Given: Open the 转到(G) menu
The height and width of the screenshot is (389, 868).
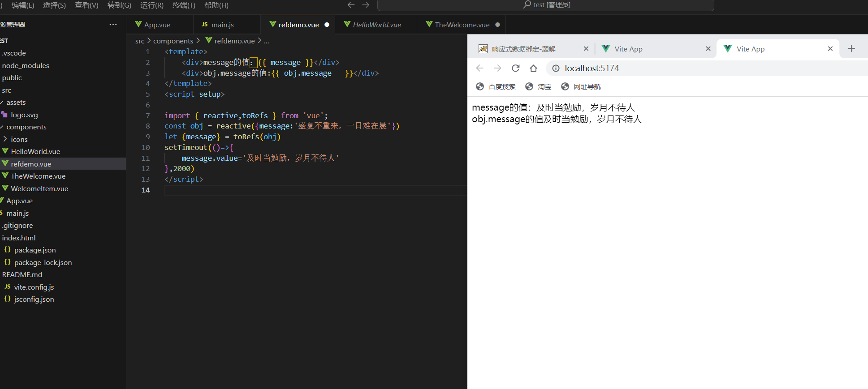Looking at the screenshot, I should (x=119, y=5).
